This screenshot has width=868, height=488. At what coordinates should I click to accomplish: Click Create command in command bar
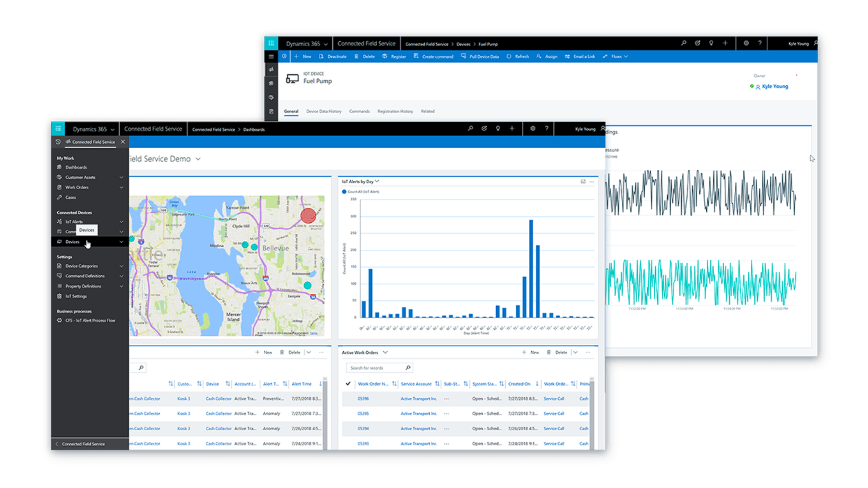[433, 56]
